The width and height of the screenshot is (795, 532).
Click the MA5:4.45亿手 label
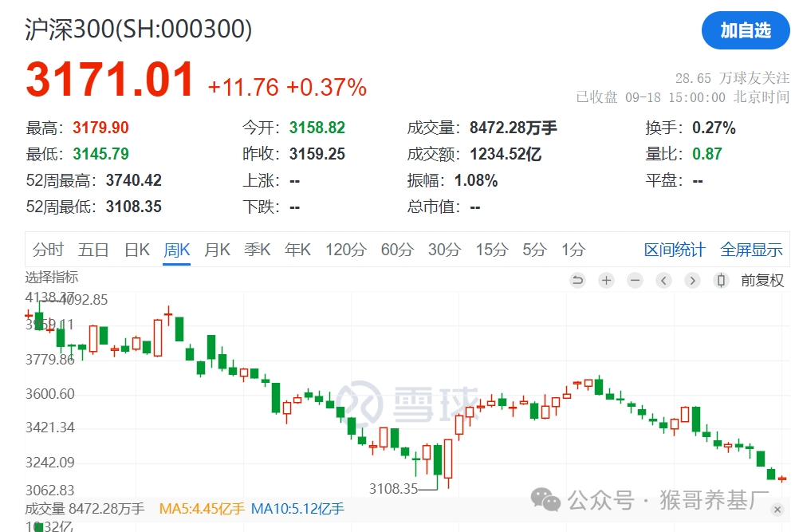coord(202,509)
